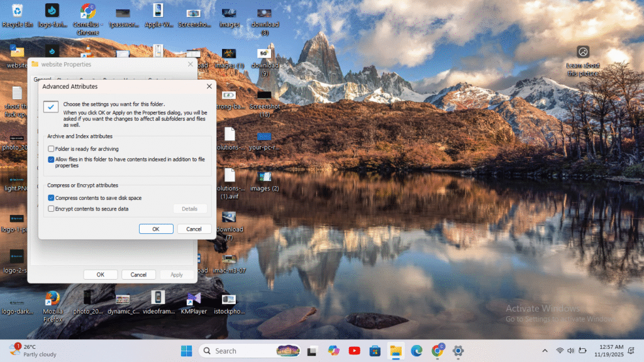The image size is (644, 362).
Task: Open Microsoft Store from the taskbar
Action: pyautogui.click(x=375, y=351)
